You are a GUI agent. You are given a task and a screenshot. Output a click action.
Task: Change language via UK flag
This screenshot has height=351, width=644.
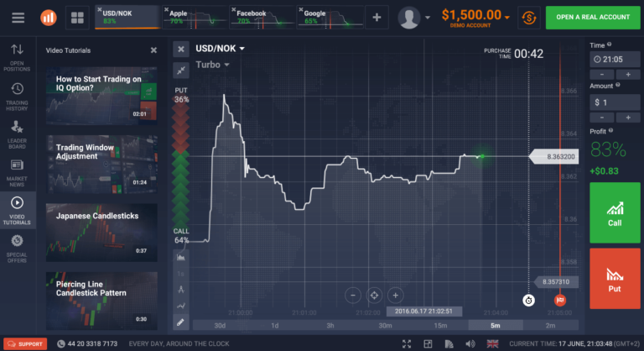(x=492, y=343)
